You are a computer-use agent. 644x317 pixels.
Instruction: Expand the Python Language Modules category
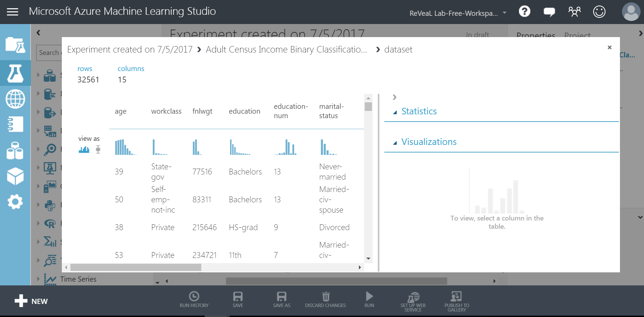coord(38,205)
